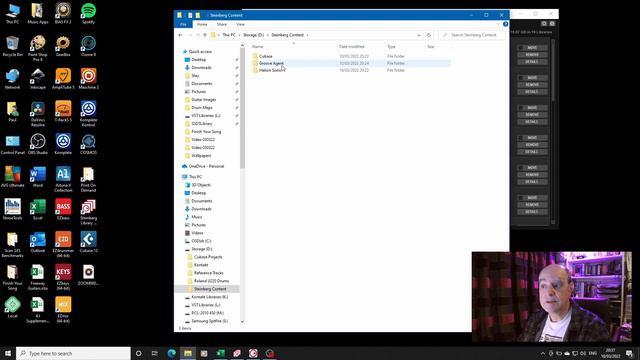Open the Komplete Kontrol shortcut
The image size is (640, 360).
click(88, 114)
